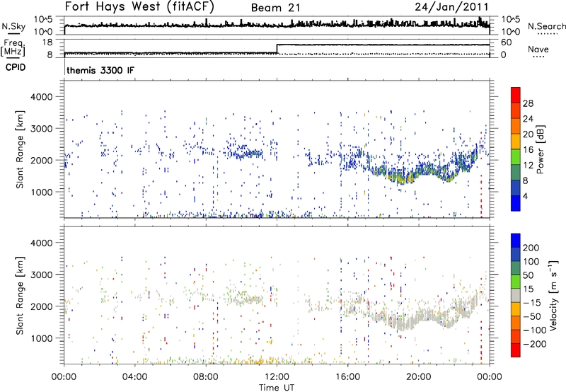Click the "12:00" time tick label
The width and height of the screenshot is (566, 392).
point(277,377)
